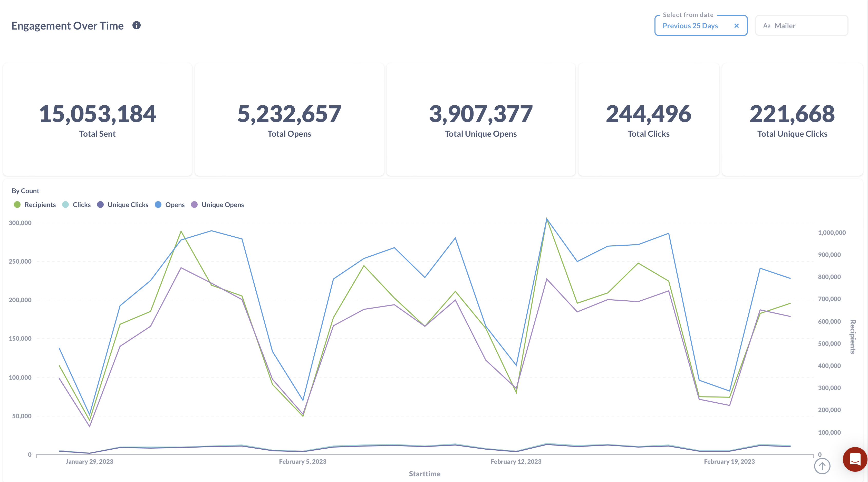Open the red chat support widget

[855, 459]
